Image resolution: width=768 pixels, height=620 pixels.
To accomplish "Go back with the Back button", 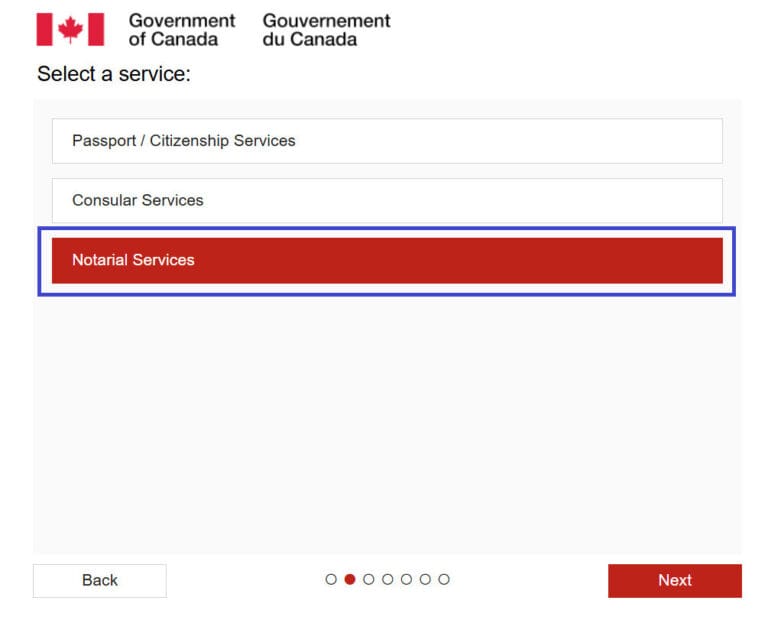I will [x=100, y=580].
